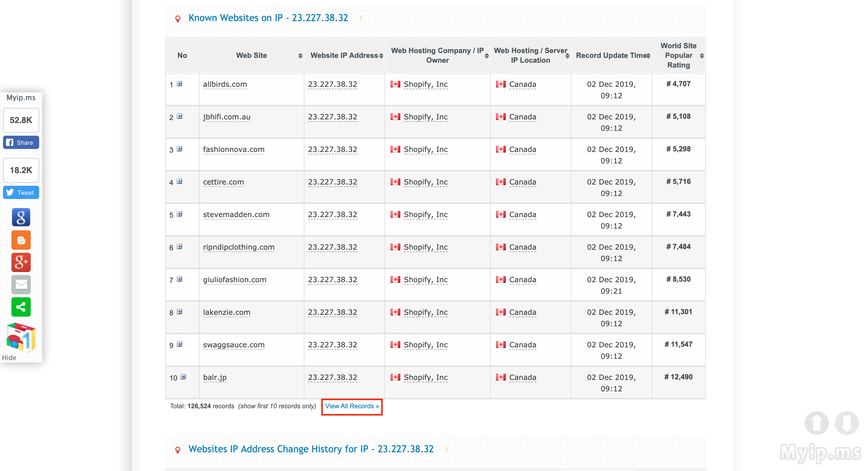Expand row 2 jbhifi.com.au details
Screen dimensions: 868x471
[x=180, y=116]
